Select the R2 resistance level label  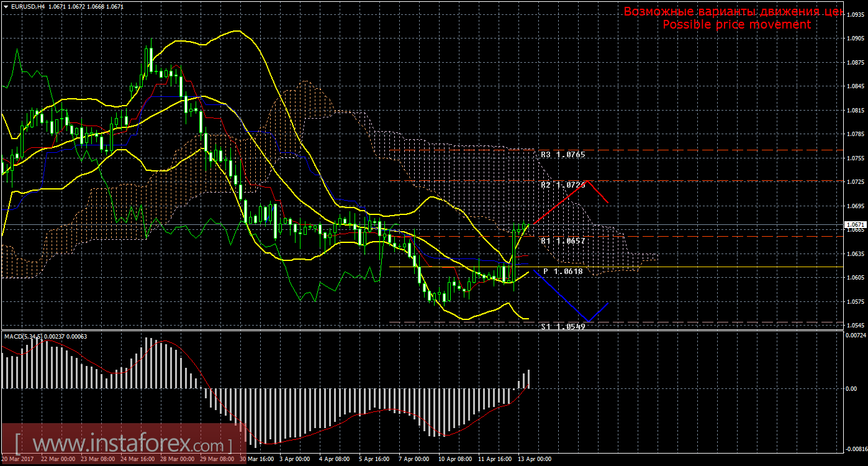click(563, 185)
